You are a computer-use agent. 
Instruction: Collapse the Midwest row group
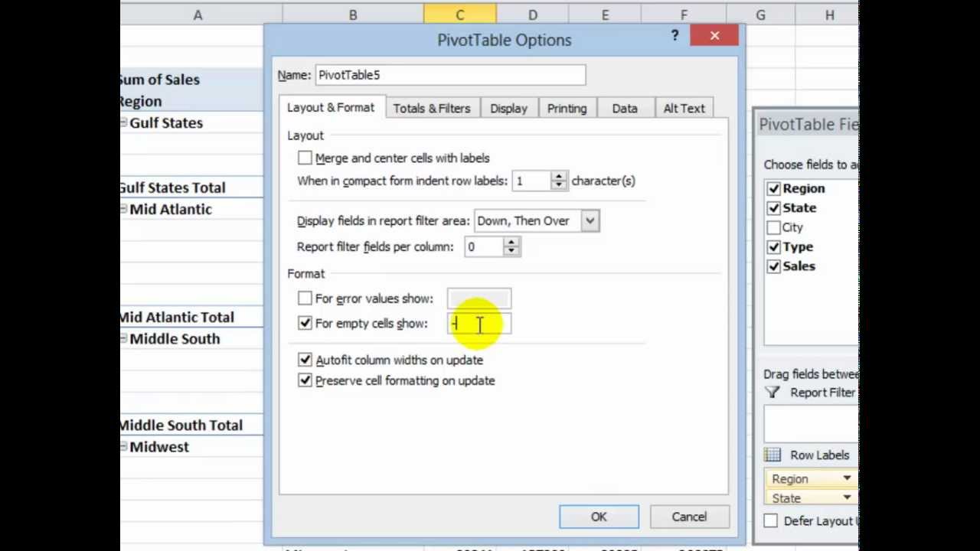pyautogui.click(x=123, y=446)
